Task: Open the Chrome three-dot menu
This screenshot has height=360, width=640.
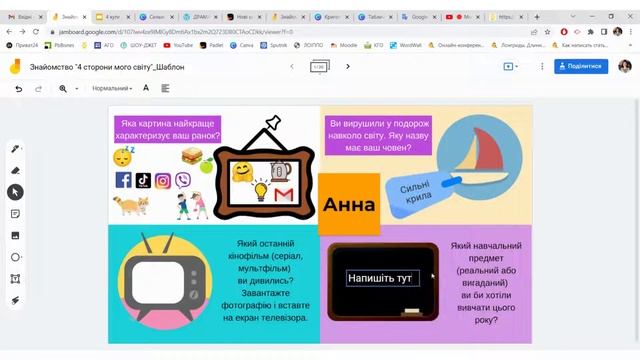Action: coord(631,31)
